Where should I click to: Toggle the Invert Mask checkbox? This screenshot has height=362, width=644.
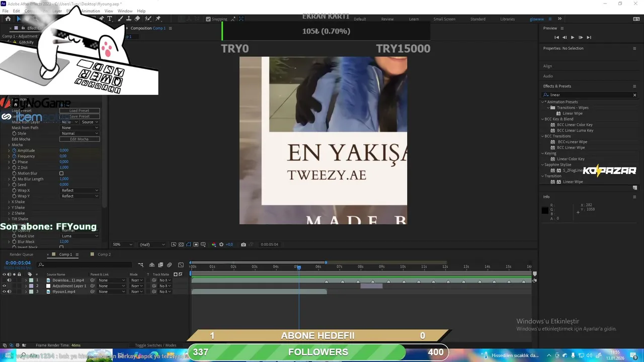point(61,247)
